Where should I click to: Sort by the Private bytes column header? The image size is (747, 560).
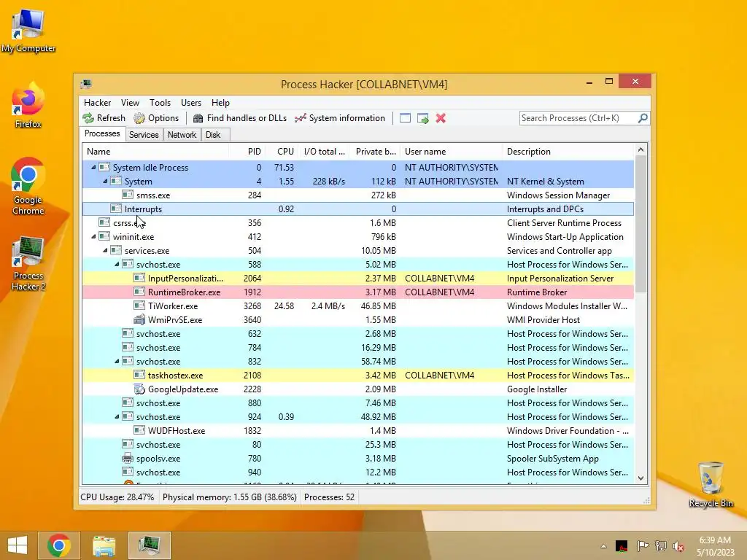[x=376, y=152]
